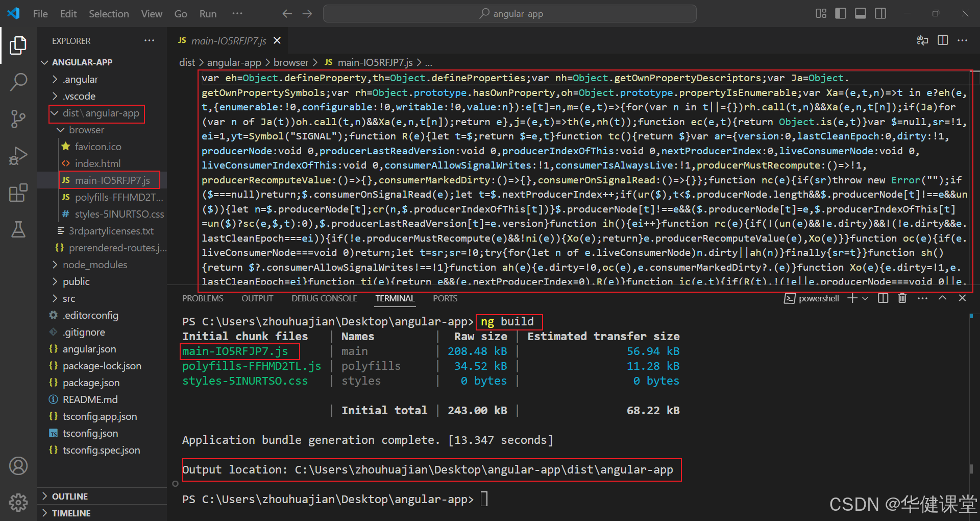Switch to the DEBUG CONSOLE tab
The height and width of the screenshot is (521, 980).
pos(324,298)
